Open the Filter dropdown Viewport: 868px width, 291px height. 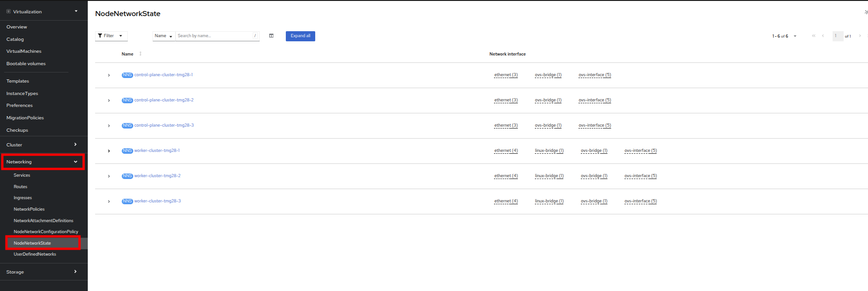click(x=111, y=36)
